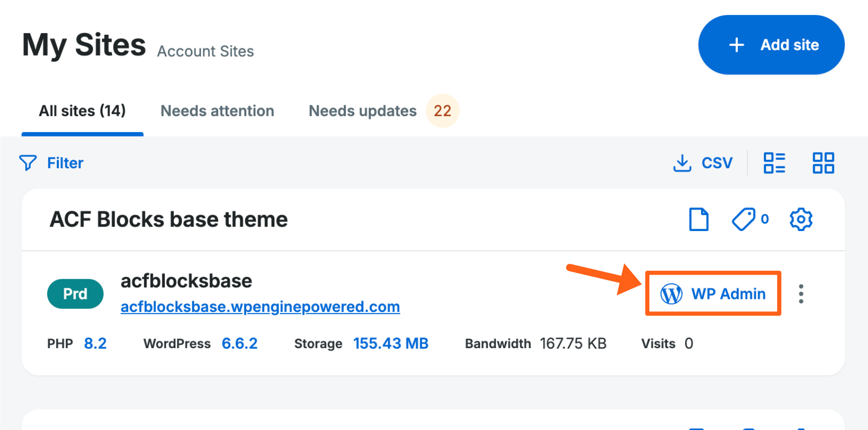Screen dimensions: 868x430
Task: Click the WordPress 6.6.2 version link
Action: tap(240, 343)
